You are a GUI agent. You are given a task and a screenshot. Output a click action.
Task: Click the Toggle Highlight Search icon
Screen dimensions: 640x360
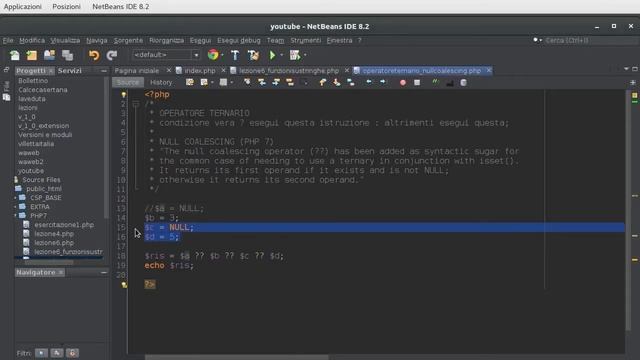tap(290, 82)
